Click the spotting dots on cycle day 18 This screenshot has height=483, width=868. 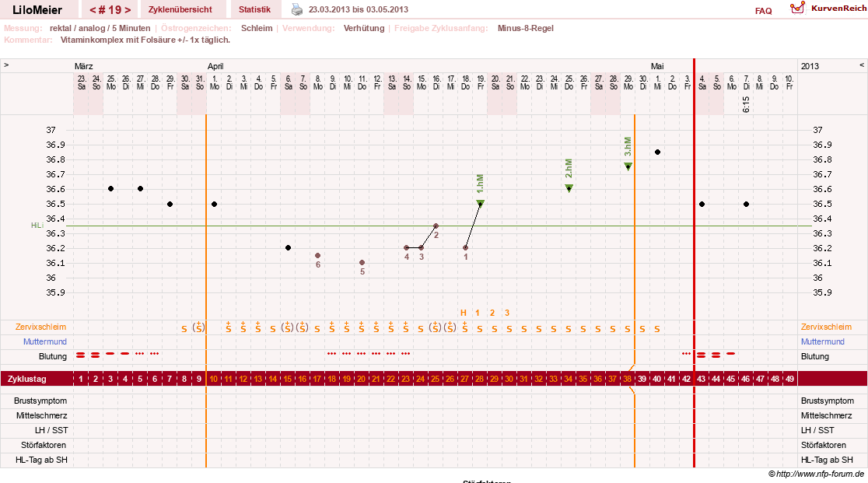tap(331, 353)
